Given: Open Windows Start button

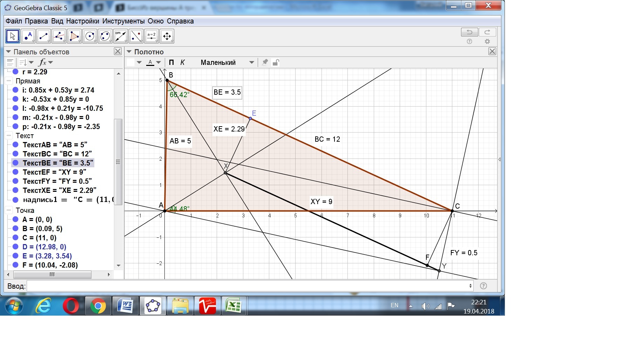Looking at the screenshot, I should point(14,306).
